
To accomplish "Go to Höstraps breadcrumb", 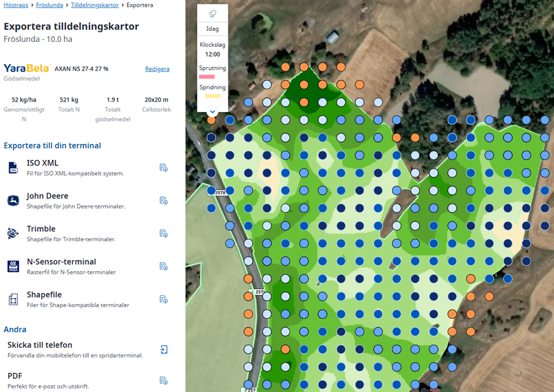I will pos(17,5).
